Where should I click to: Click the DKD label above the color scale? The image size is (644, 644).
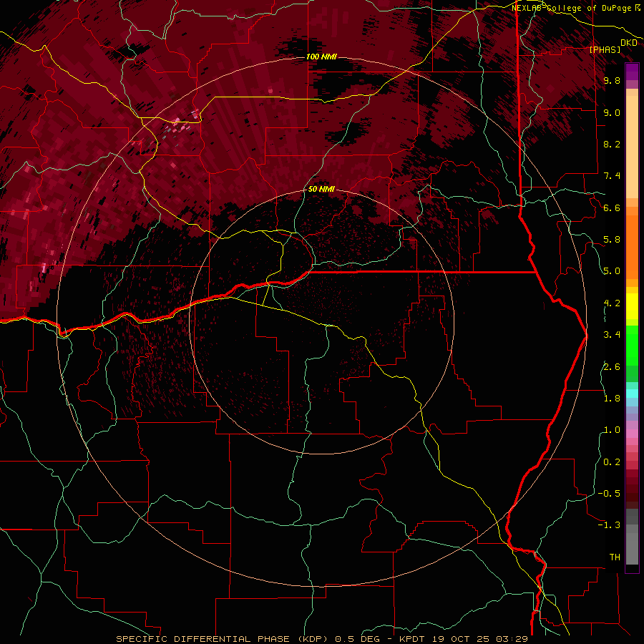628,43
